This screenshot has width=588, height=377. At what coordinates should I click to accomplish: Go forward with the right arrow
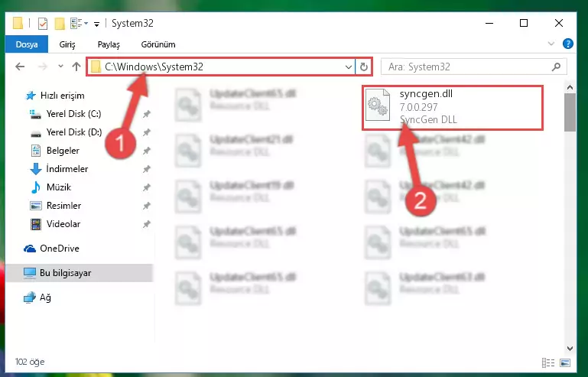43,67
